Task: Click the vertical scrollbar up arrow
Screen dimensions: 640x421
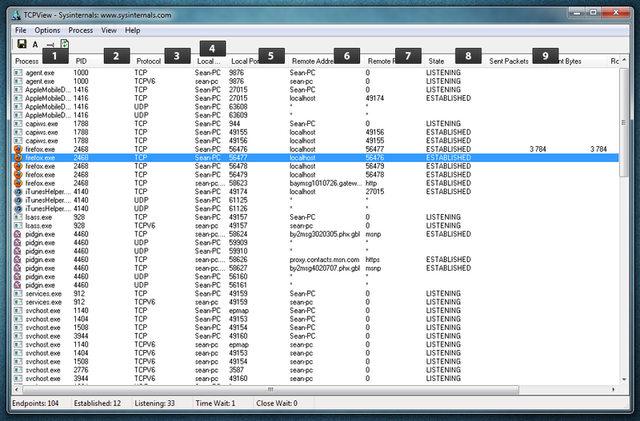Action: (x=624, y=60)
